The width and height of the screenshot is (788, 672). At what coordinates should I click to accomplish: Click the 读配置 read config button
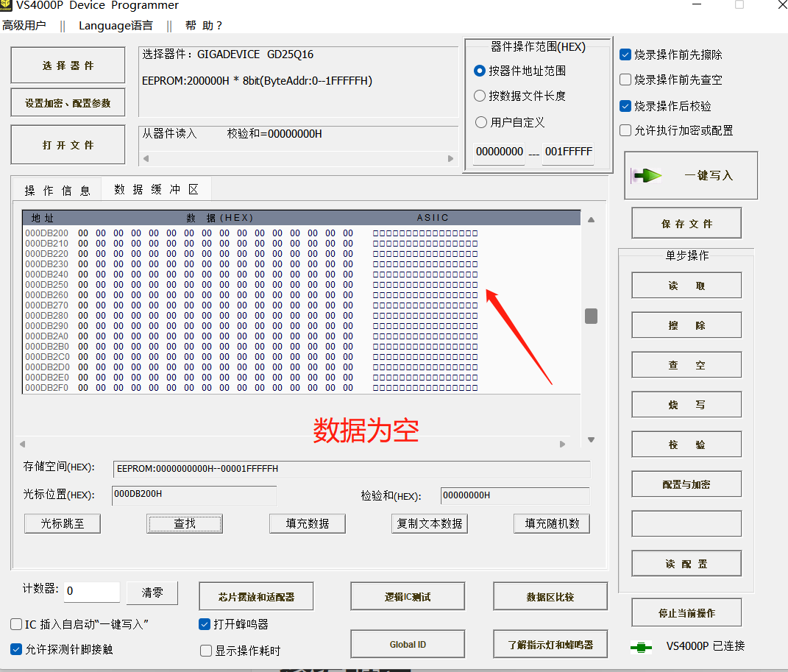coord(686,563)
